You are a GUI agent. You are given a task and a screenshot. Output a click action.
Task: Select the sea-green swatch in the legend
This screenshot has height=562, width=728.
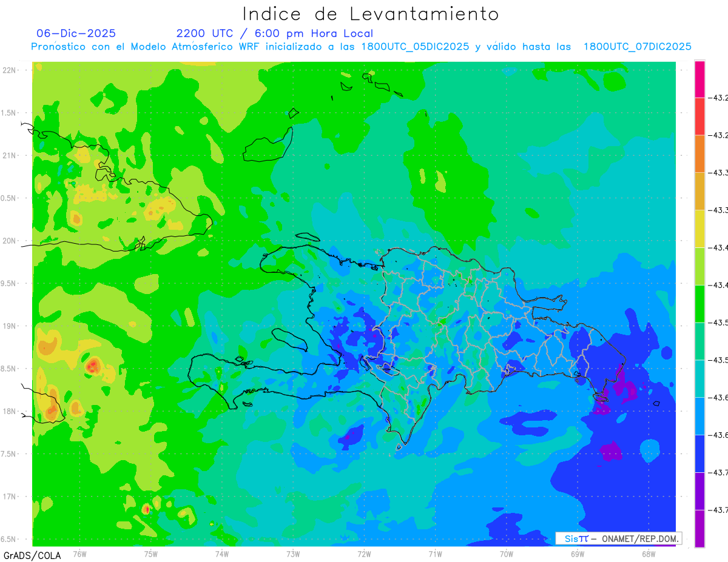pyautogui.click(x=699, y=341)
